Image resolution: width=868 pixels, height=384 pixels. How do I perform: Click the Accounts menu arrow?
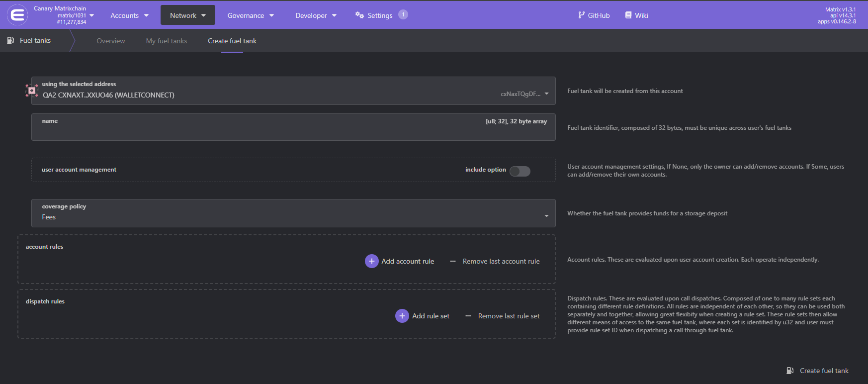pyautogui.click(x=146, y=15)
